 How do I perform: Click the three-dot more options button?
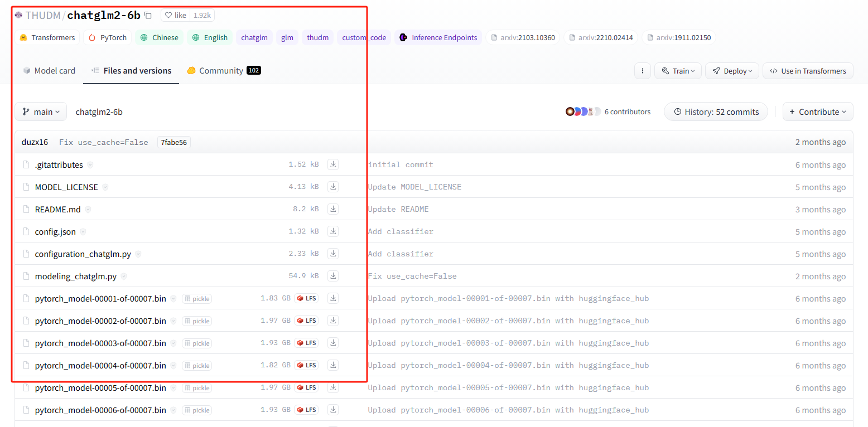click(x=643, y=71)
